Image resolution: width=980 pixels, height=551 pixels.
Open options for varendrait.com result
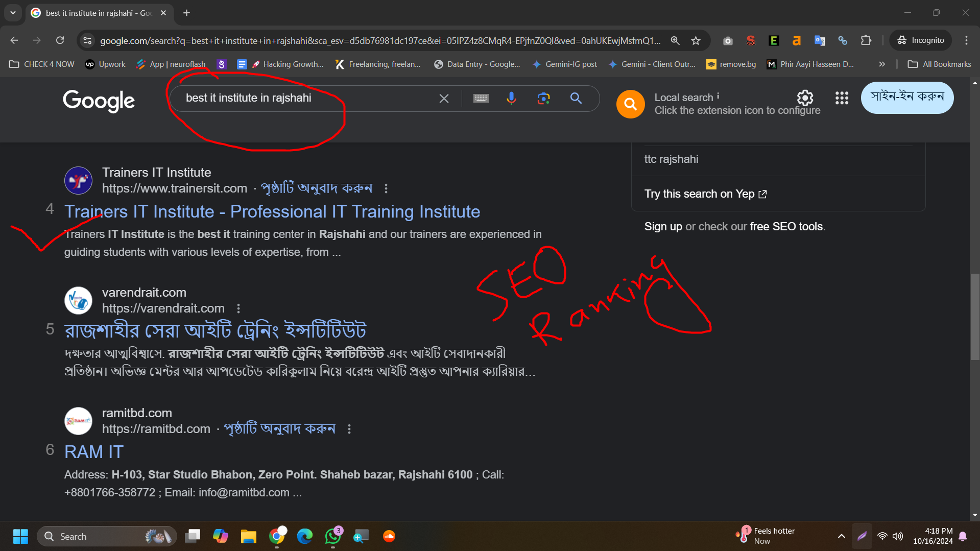click(238, 308)
